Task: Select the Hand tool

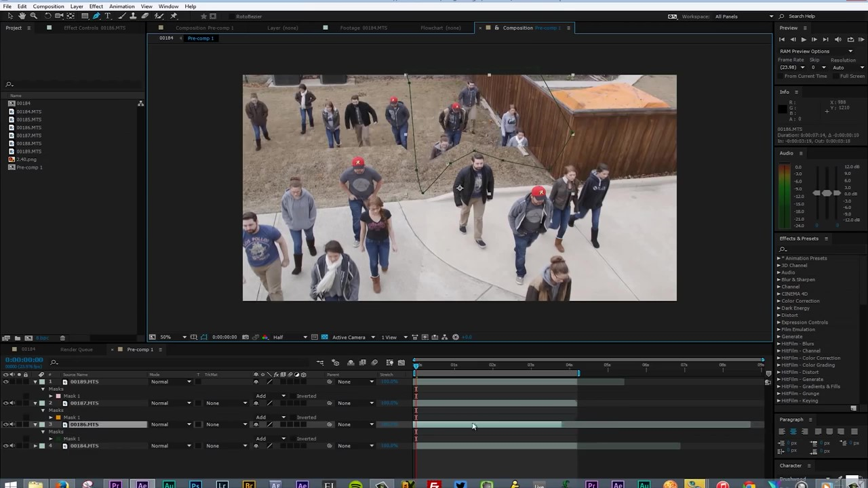Action: (22, 16)
